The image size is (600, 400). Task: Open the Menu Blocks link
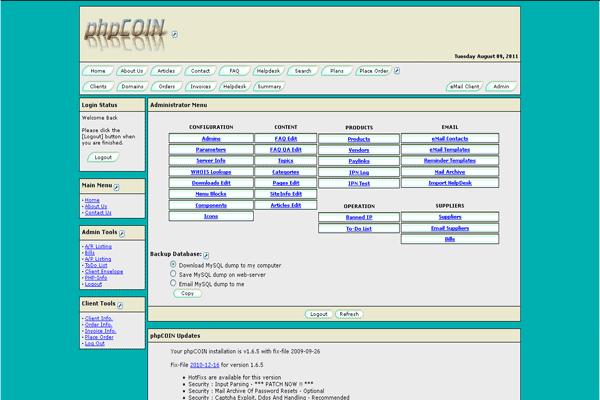click(x=211, y=194)
